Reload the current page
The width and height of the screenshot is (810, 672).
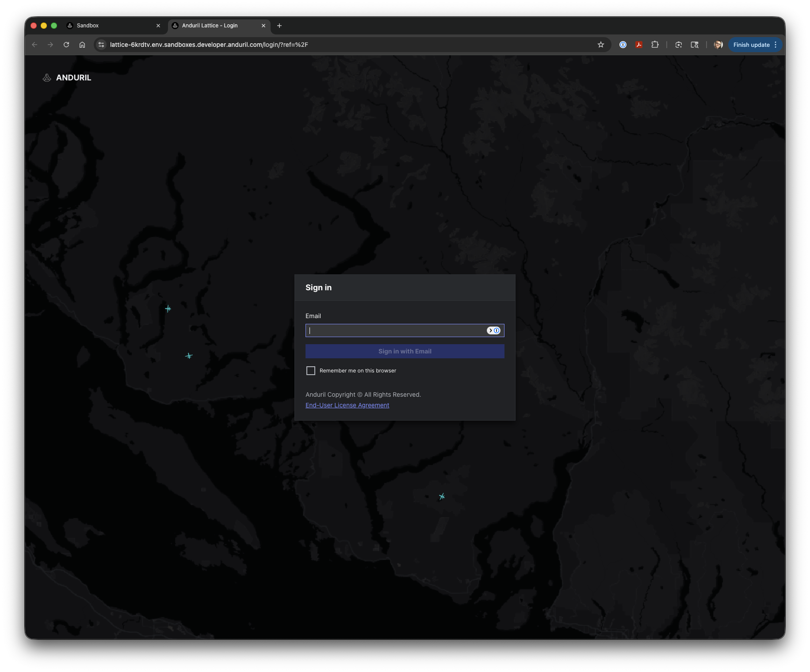tap(66, 45)
